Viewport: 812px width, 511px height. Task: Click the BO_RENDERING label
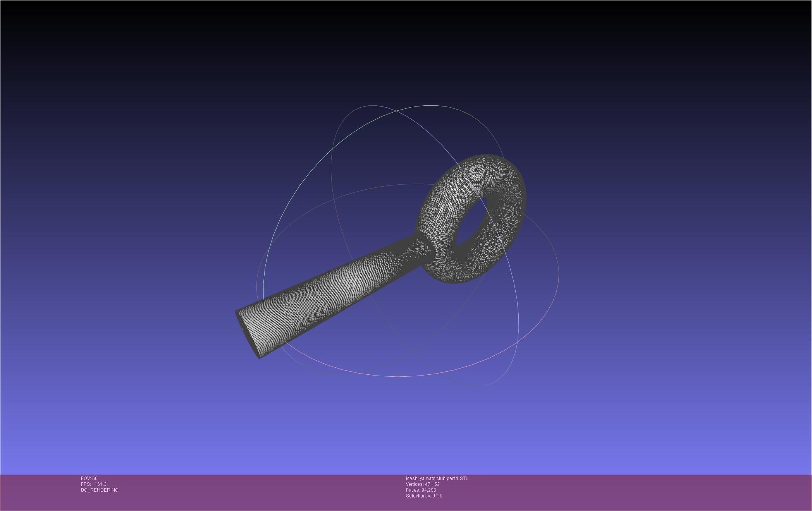[x=100, y=490]
